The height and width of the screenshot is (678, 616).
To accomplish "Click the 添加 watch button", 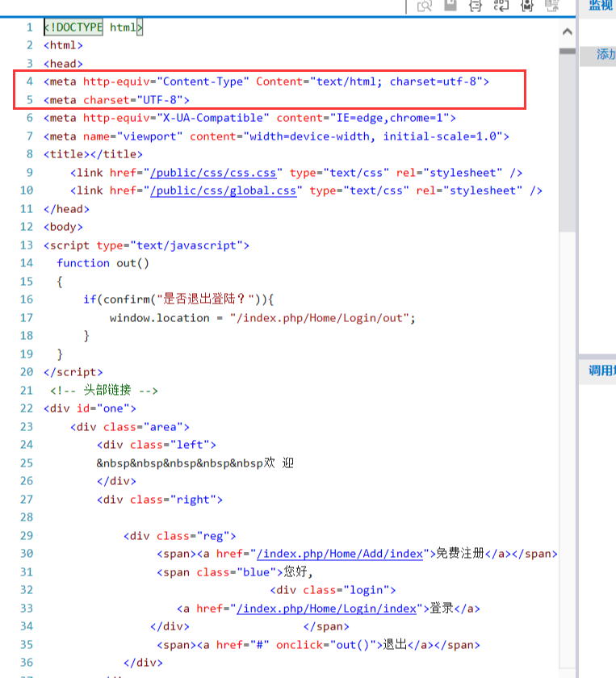I will (605, 55).
